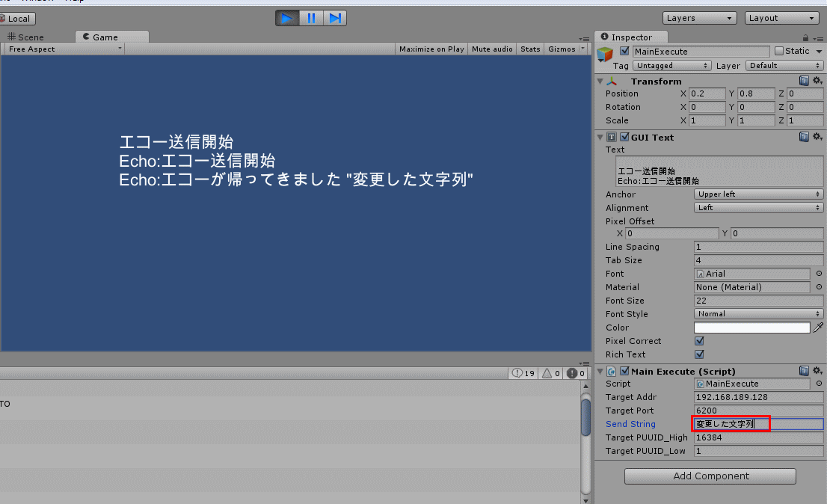Open the Anchor Upper left dropdown
827x504 pixels.
pos(758,194)
